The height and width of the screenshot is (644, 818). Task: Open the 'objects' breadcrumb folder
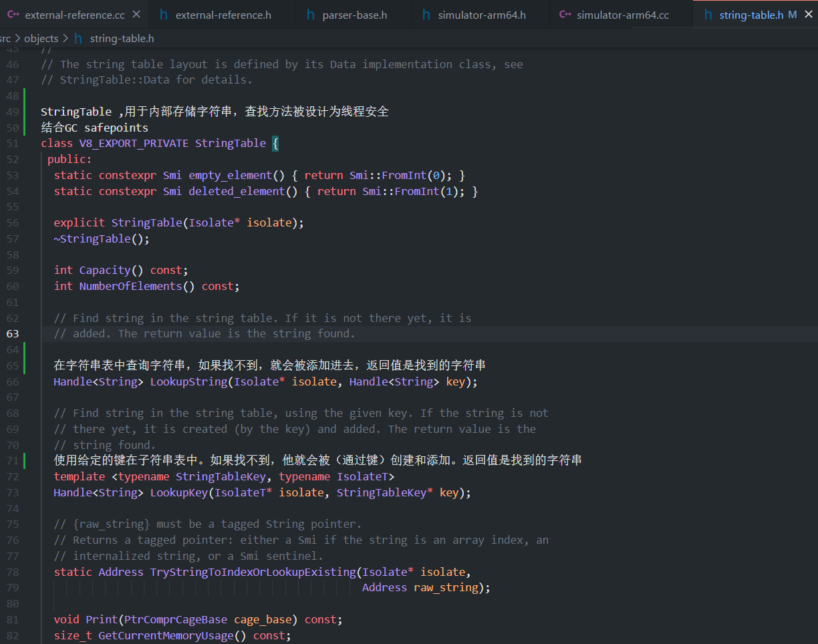tap(41, 39)
